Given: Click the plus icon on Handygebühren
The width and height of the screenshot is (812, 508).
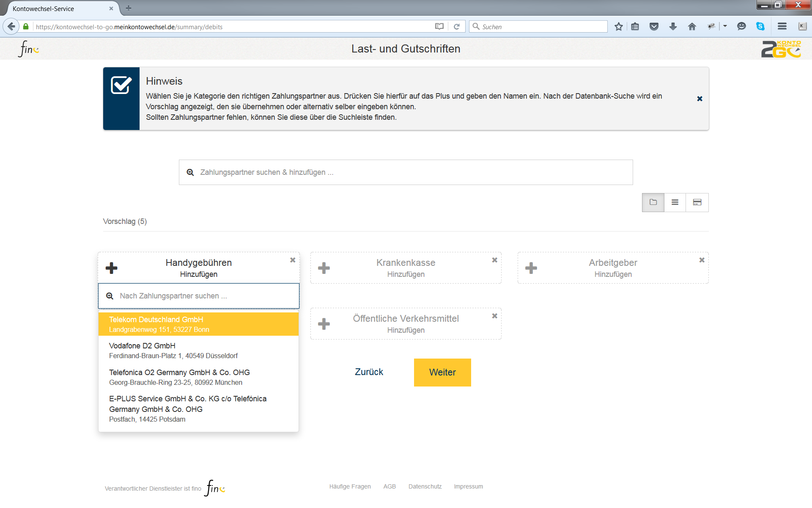Looking at the screenshot, I should click(112, 268).
